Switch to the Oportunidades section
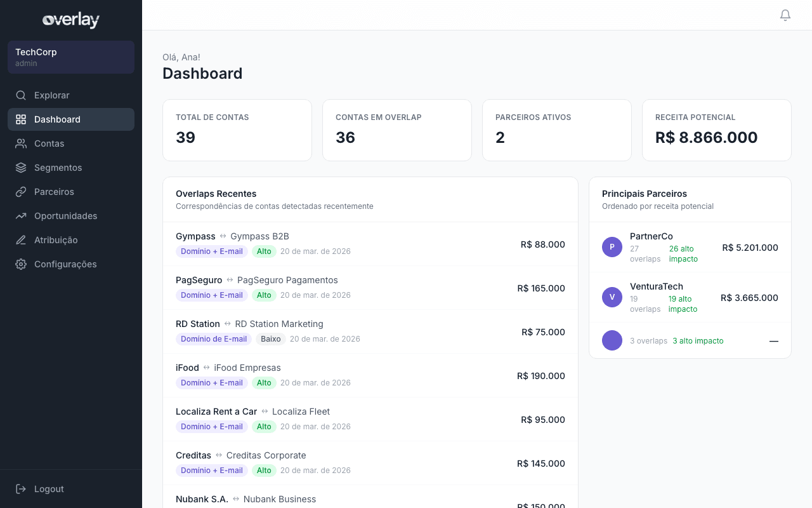 click(65, 216)
